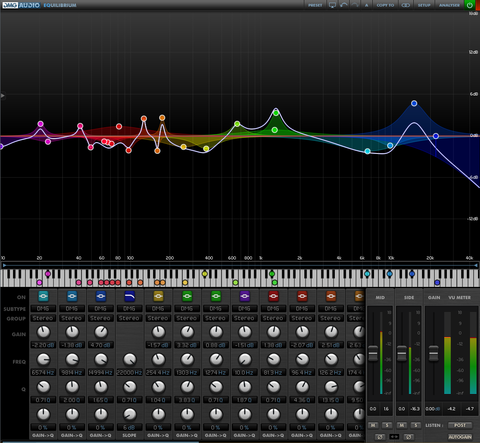Click the screen/display icon in top toolbar
The height and width of the screenshot is (443, 480).
(x=332, y=5)
